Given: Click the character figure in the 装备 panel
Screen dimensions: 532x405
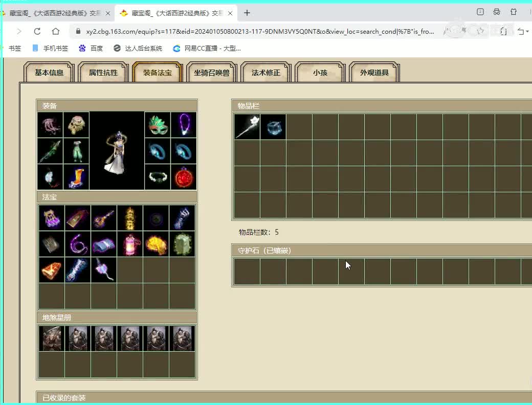Looking at the screenshot, I should tap(117, 151).
